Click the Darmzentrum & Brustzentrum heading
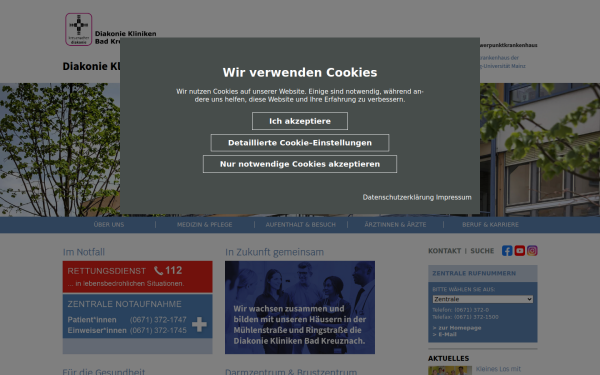The width and height of the screenshot is (600, 375). click(x=291, y=372)
